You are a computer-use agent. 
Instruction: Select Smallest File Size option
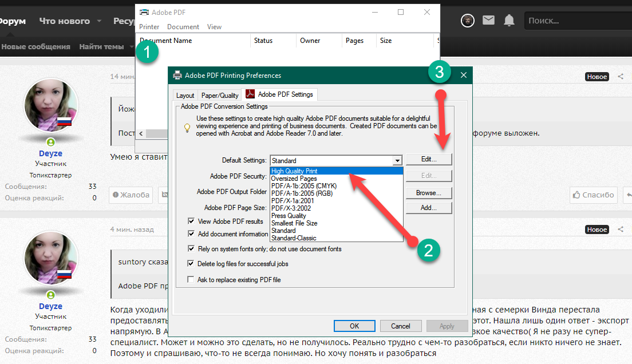point(337,223)
